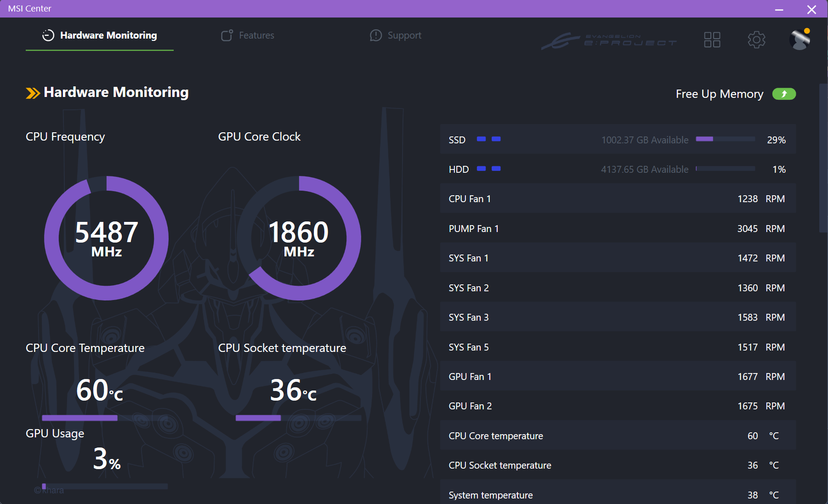Click the second blue HDD drive indicator
Image resolution: width=828 pixels, height=504 pixels.
(x=496, y=169)
